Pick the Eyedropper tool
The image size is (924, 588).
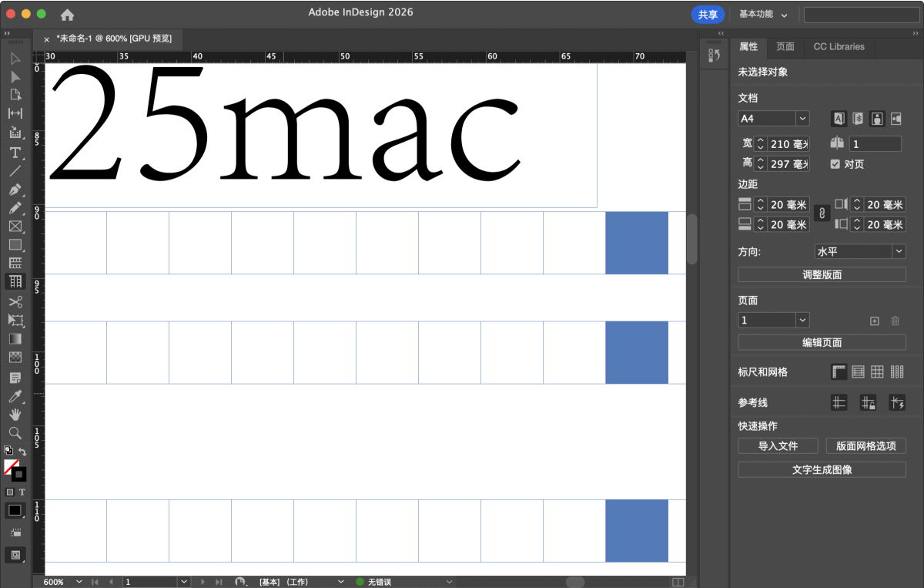15,397
